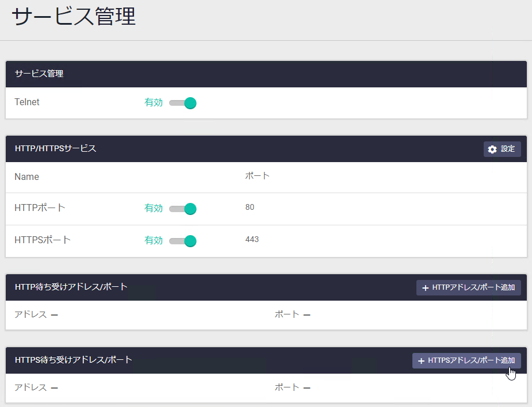Screen dimensions: 532x407
Task: Select the port value 443
Action: (x=252, y=239)
